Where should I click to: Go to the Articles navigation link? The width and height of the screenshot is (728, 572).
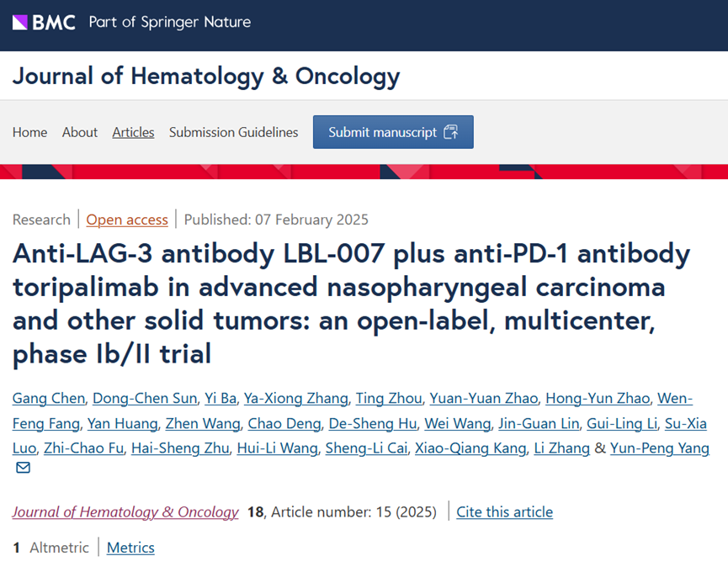pyautogui.click(x=133, y=132)
